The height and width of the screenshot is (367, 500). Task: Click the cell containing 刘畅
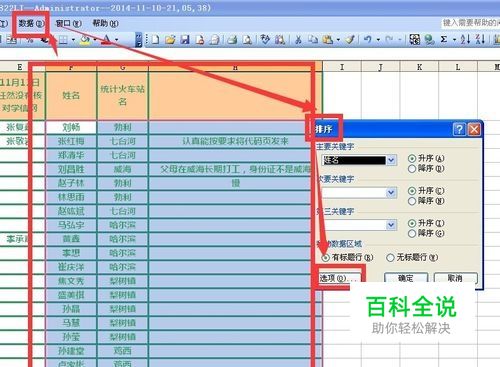pos(71,127)
